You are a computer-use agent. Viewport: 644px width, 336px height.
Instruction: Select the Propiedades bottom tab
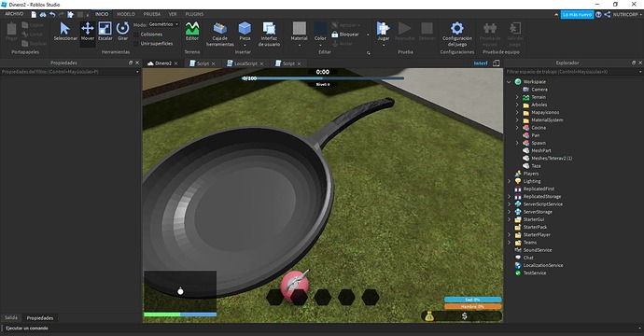[40, 318]
